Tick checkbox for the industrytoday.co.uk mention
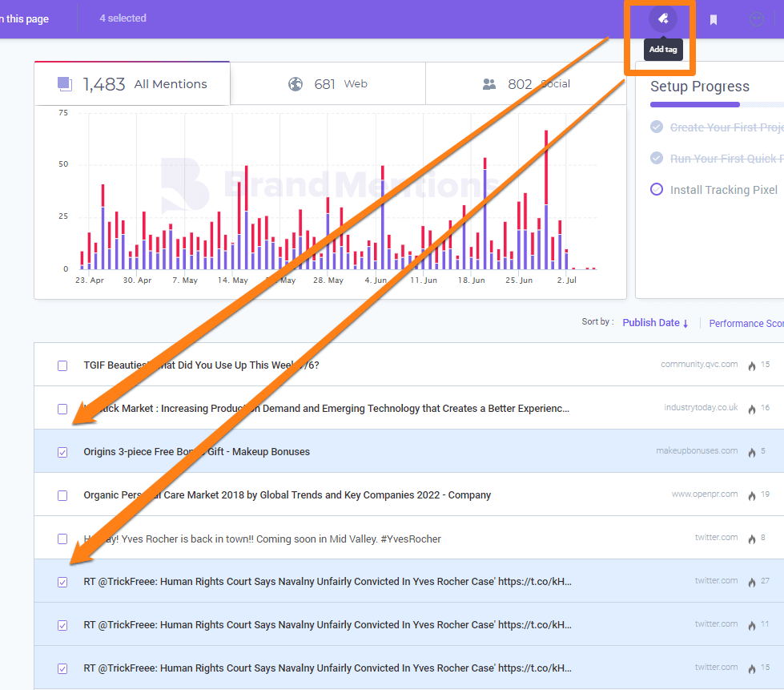The image size is (784, 690). tap(62, 409)
